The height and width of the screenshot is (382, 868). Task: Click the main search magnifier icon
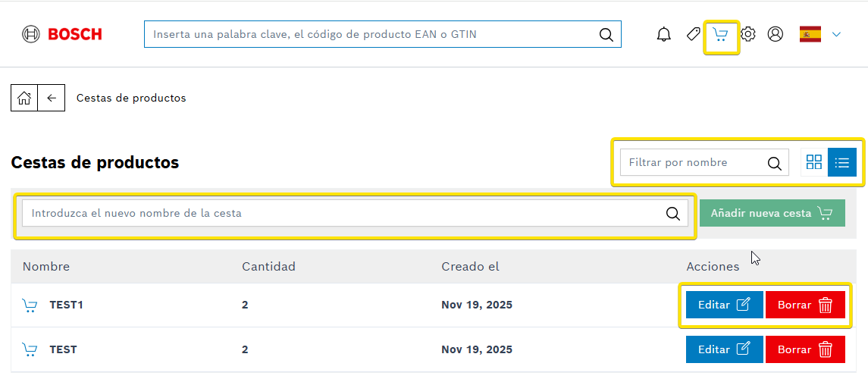click(x=606, y=34)
